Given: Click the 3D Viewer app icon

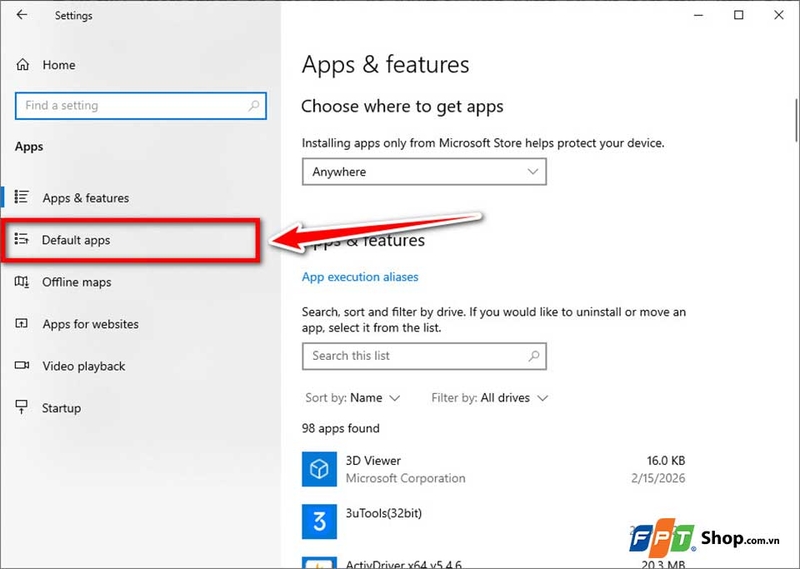Looking at the screenshot, I should pos(319,469).
